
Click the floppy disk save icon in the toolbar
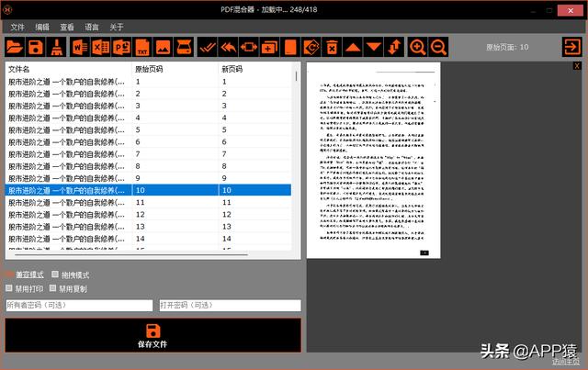click(36, 47)
